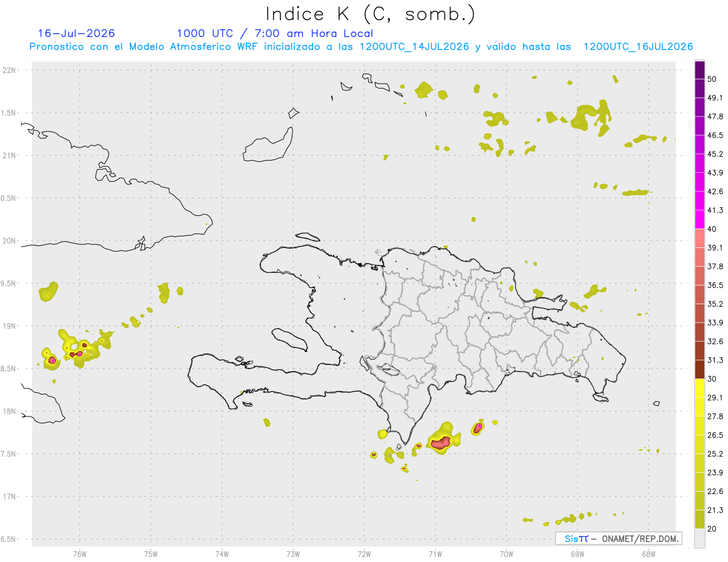Click the "20N" latitude label
Screen dimensions: 728x562
[x=10, y=241]
